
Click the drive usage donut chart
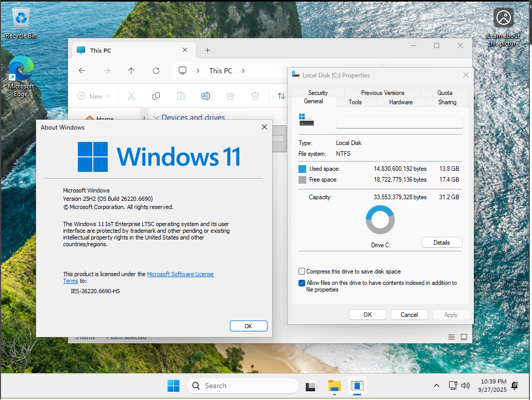click(380, 220)
